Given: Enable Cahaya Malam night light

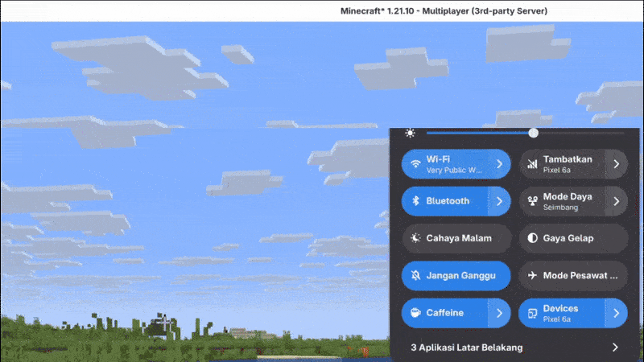Looking at the screenshot, I should [456, 238].
